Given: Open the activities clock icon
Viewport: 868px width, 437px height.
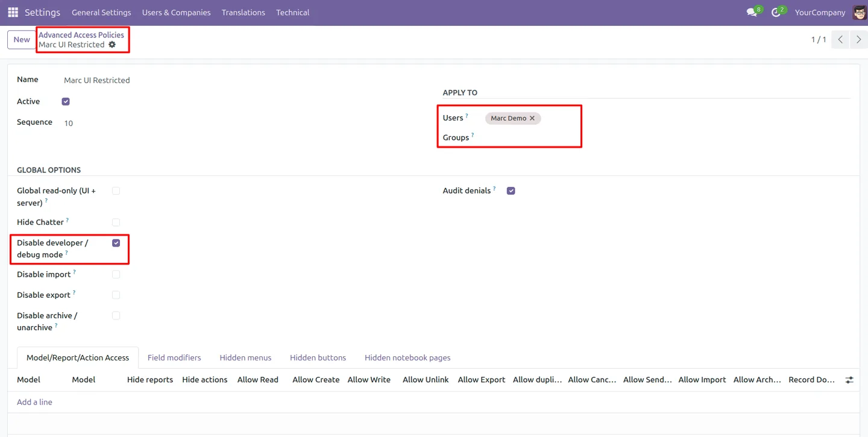Looking at the screenshot, I should click(x=776, y=12).
